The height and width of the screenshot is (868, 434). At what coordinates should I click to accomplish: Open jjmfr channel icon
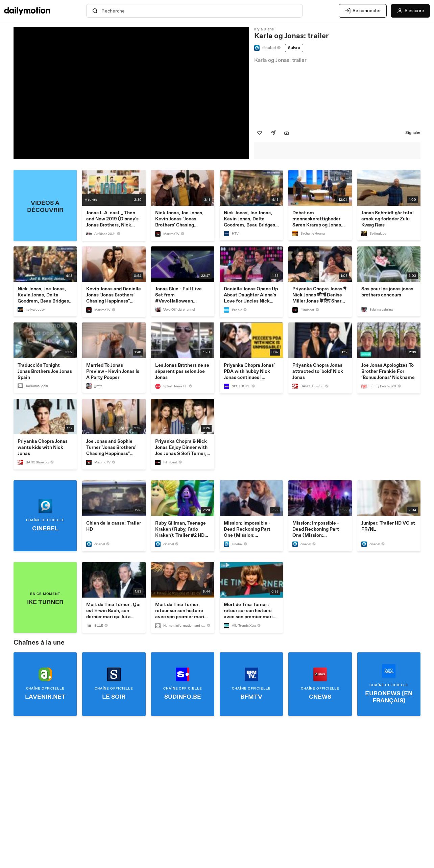pyautogui.click(x=89, y=386)
